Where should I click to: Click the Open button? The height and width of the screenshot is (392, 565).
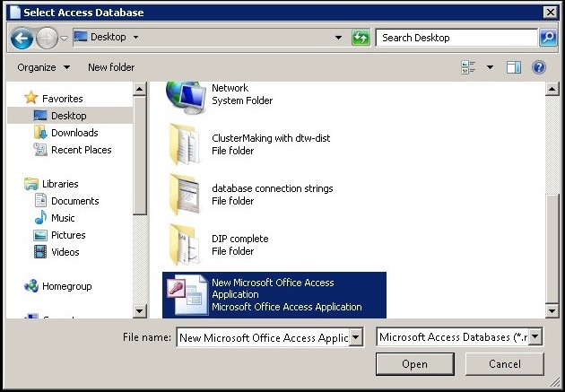click(x=414, y=364)
